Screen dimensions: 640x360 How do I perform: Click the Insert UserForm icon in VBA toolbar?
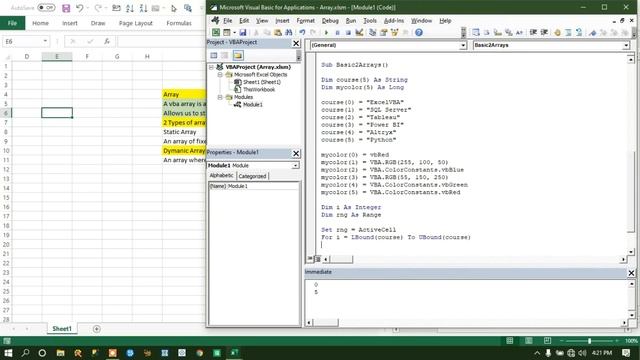(x=227, y=33)
